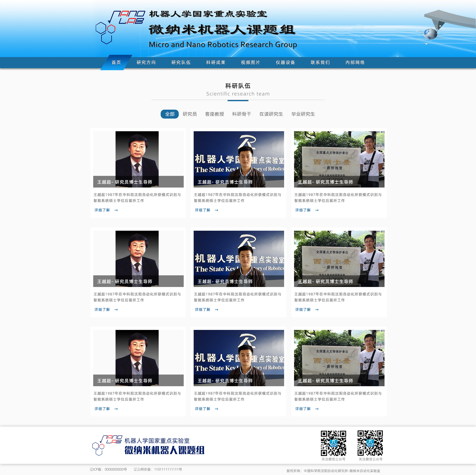Select the 全部 filter option

point(170,114)
